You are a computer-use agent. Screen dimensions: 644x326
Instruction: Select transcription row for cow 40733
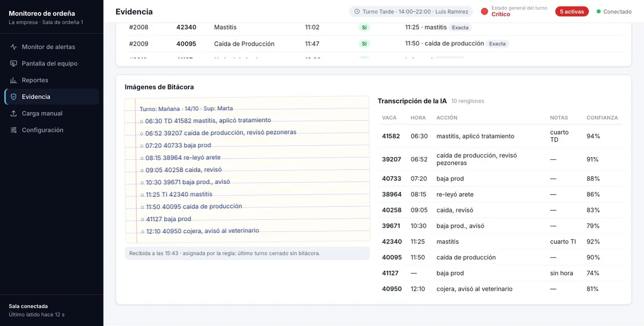pos(500,179)
